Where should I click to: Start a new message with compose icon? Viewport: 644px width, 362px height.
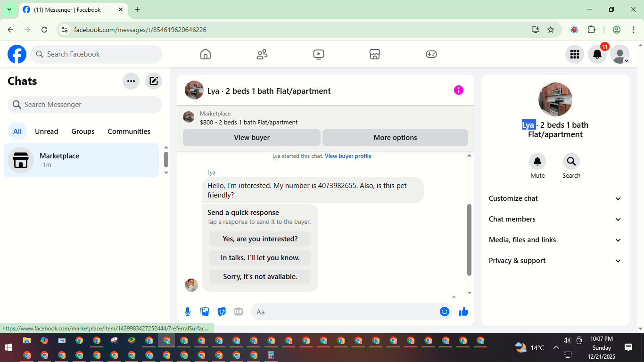click(154, 81)
